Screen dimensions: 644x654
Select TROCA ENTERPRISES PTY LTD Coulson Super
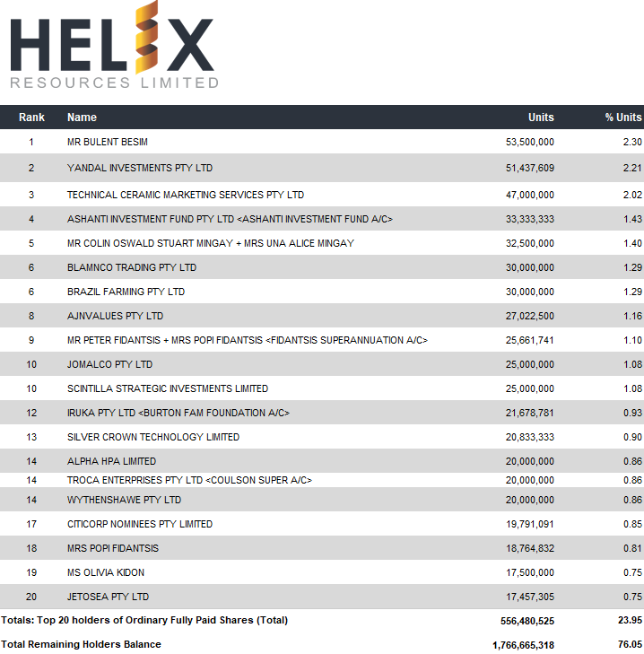click(x=189, y=480)
